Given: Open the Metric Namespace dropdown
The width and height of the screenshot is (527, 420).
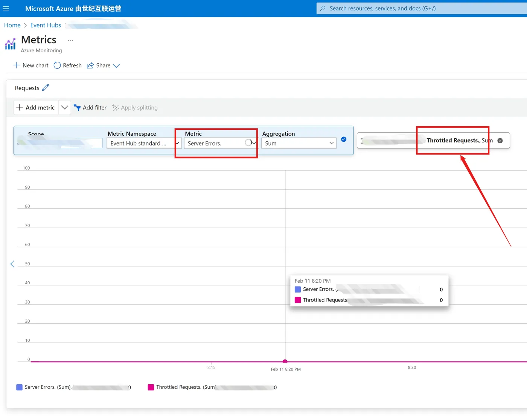Looking at the screenshot, I should (144, 143).
